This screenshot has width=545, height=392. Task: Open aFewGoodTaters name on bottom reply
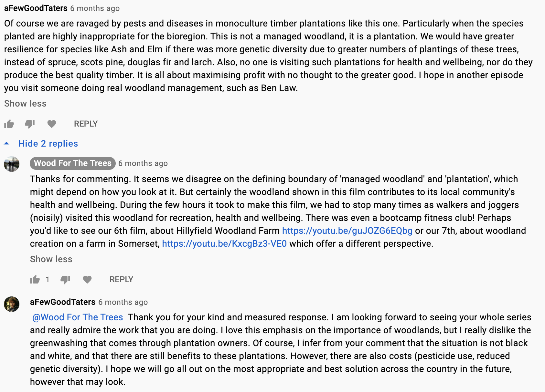[x=63, y=302]
